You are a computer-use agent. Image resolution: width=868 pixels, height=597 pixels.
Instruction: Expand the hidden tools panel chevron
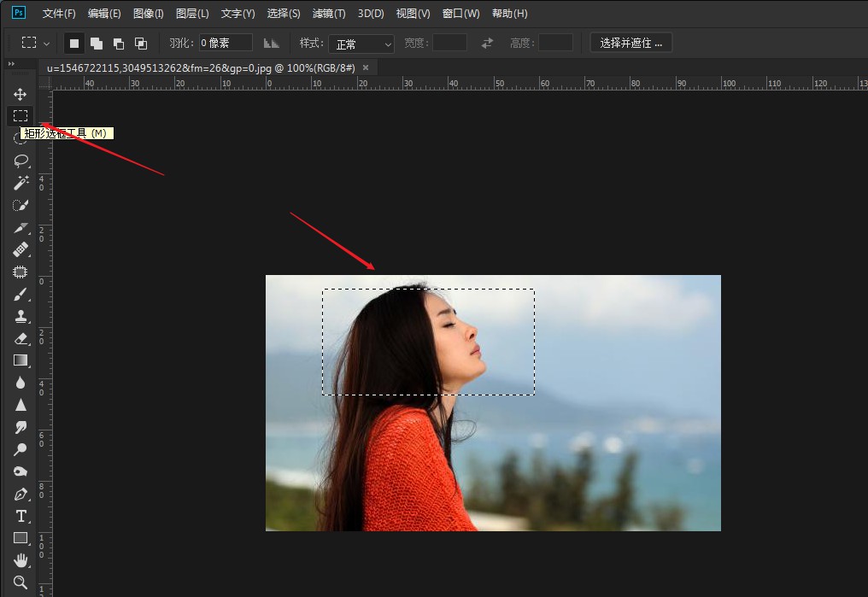11,63
